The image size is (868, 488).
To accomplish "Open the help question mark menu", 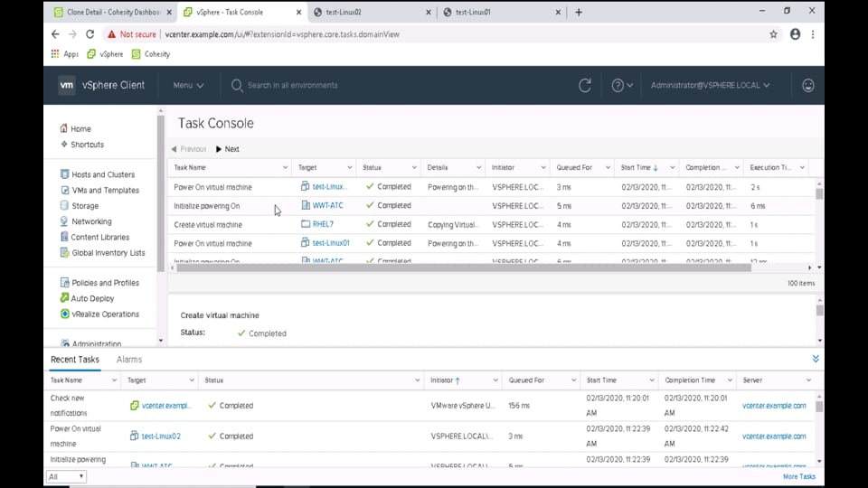I will click(622, 85).
